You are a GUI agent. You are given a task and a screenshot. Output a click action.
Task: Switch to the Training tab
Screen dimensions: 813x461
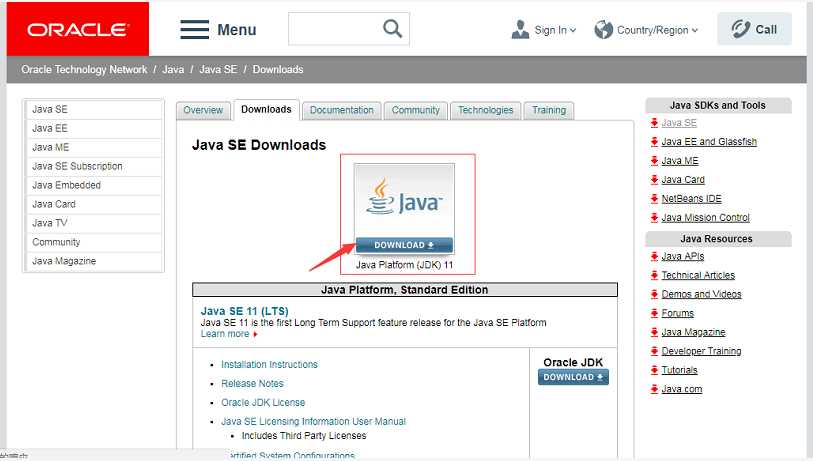click(549, 110)
